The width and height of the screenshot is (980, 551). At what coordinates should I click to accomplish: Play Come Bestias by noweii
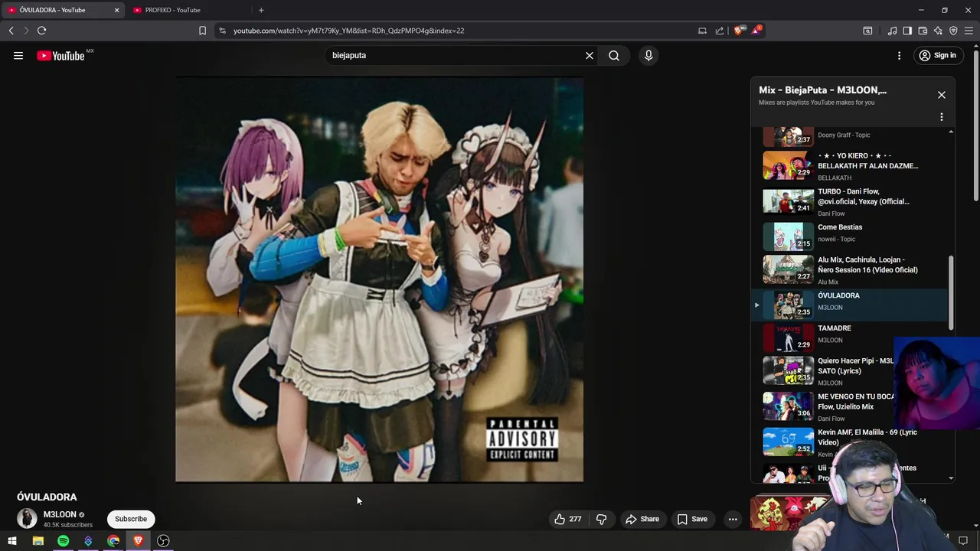(x=851, y=236)
